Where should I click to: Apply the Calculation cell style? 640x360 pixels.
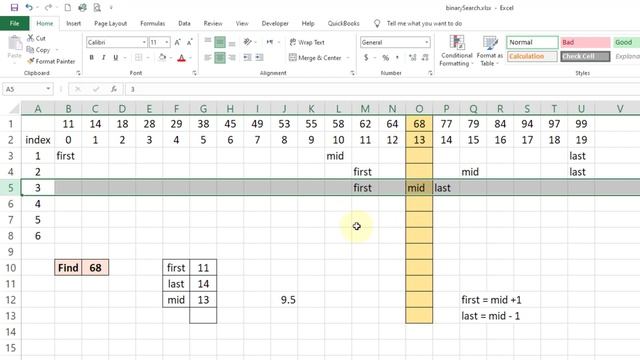532,56
